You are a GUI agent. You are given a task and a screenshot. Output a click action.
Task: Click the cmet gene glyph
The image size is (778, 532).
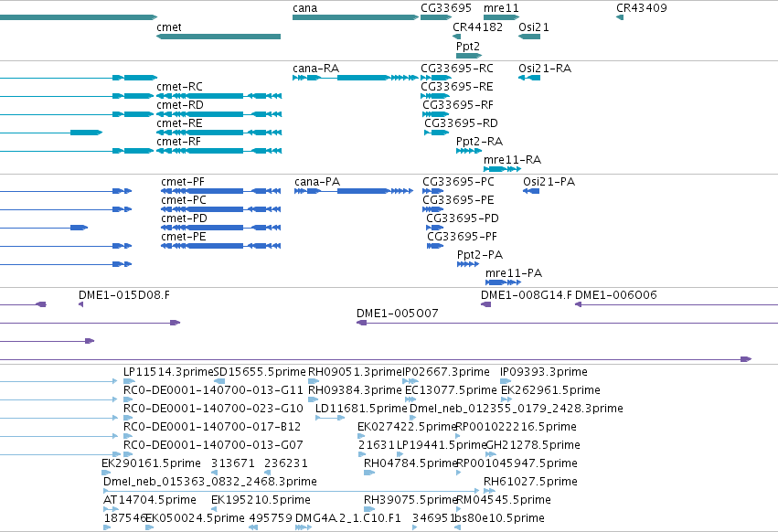218,37
